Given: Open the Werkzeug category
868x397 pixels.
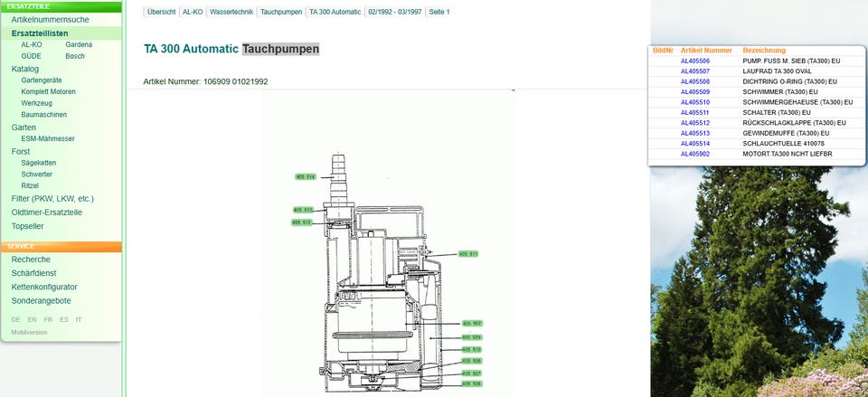Looking at the screenshot, I should tap(36, 103).
